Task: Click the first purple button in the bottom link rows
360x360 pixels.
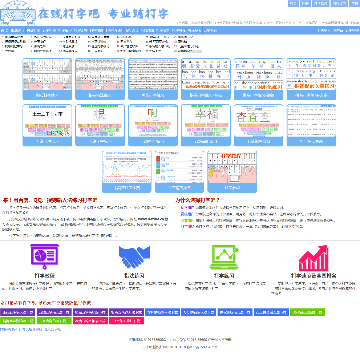Action: click(17, 312)
